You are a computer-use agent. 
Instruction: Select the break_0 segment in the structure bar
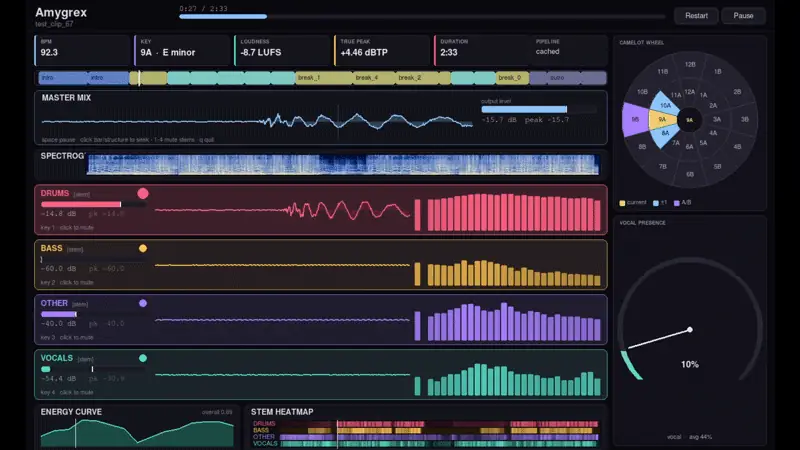click(x=512, y=78)
